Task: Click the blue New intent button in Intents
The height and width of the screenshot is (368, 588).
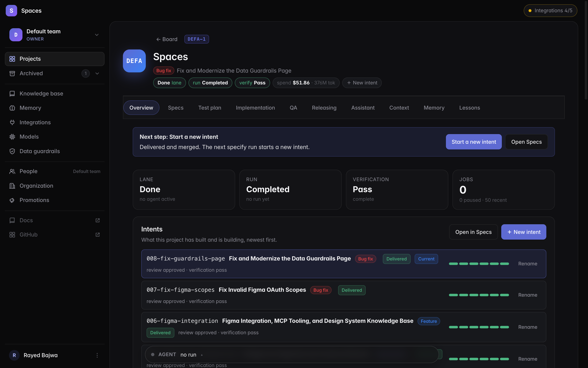Action: click(x=524, y=232)
